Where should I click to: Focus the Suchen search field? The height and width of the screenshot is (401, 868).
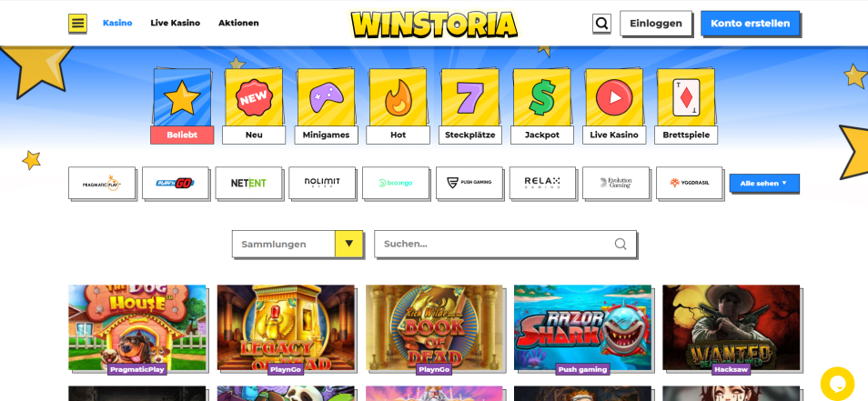point(505,244)
